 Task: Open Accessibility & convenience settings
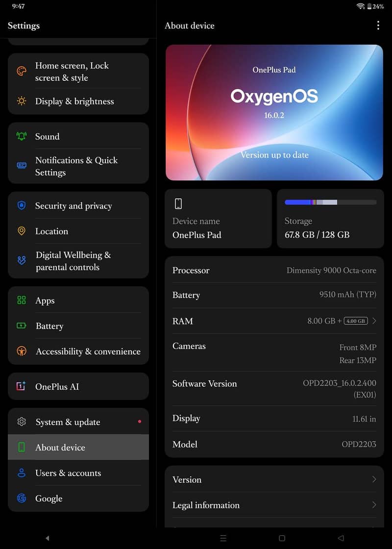pos(78,351)
